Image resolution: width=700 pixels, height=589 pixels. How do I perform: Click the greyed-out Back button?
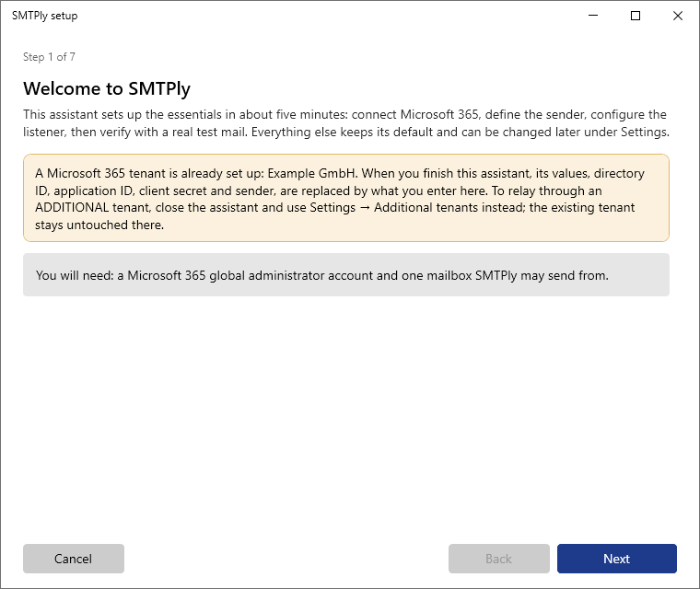click(498, 559)
